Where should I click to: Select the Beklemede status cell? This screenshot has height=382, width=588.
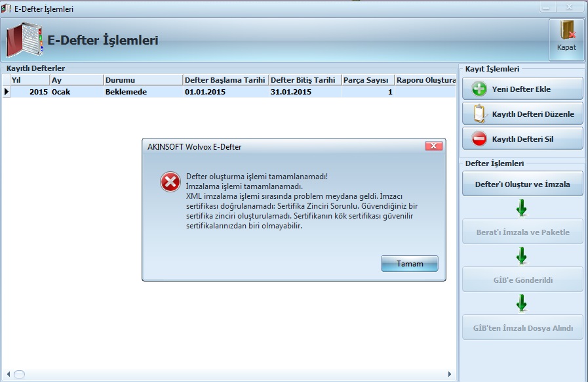[143, 92]
